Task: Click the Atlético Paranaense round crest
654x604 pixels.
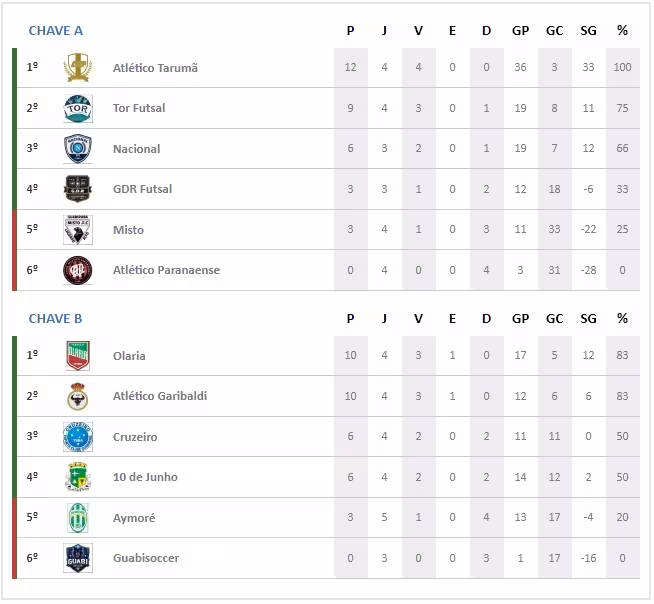Action: 77,270
